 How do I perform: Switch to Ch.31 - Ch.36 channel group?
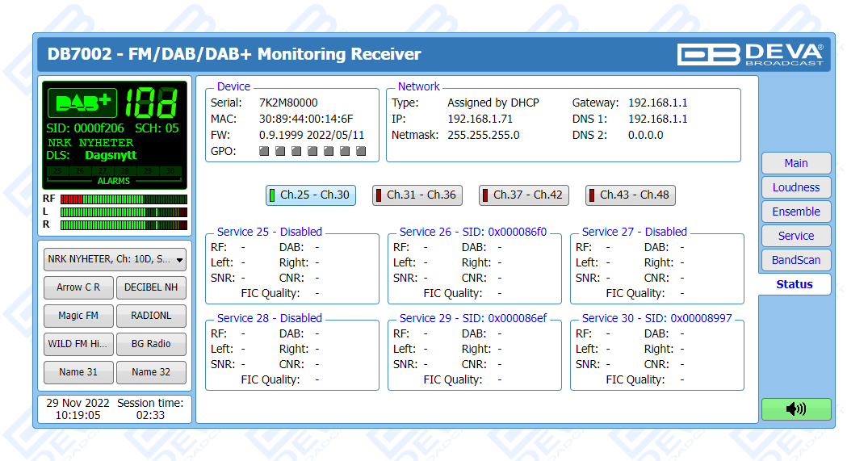click(417, 195)
